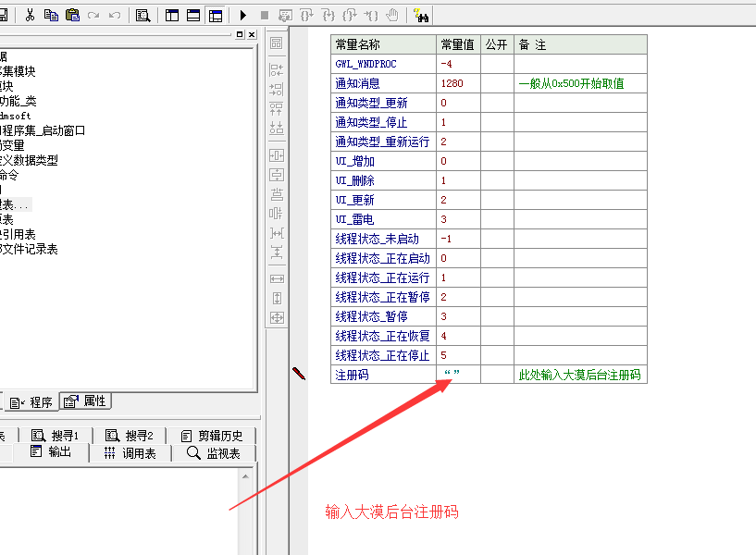This screenshot has width=756, height=555.
Task: Click the Save floppy disk icon
Action: [4, 16]
